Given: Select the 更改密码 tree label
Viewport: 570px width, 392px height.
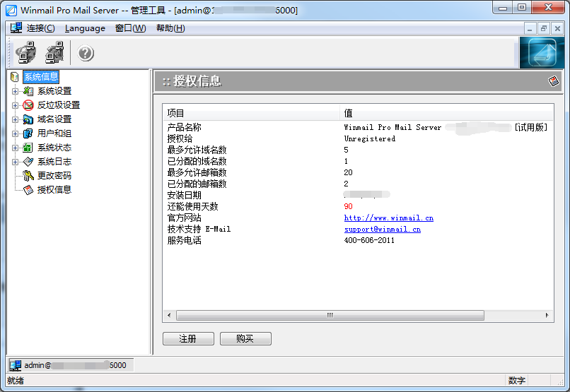Looking at the screenshot, I should point(54,176).
